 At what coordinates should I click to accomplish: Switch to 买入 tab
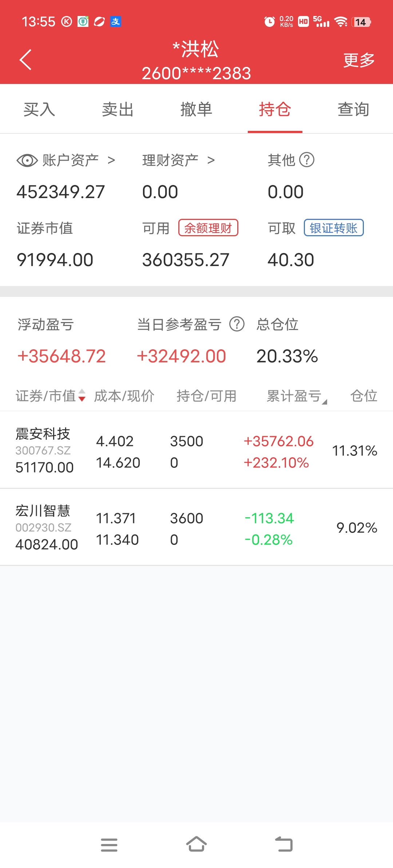click(x=39, y=109)
